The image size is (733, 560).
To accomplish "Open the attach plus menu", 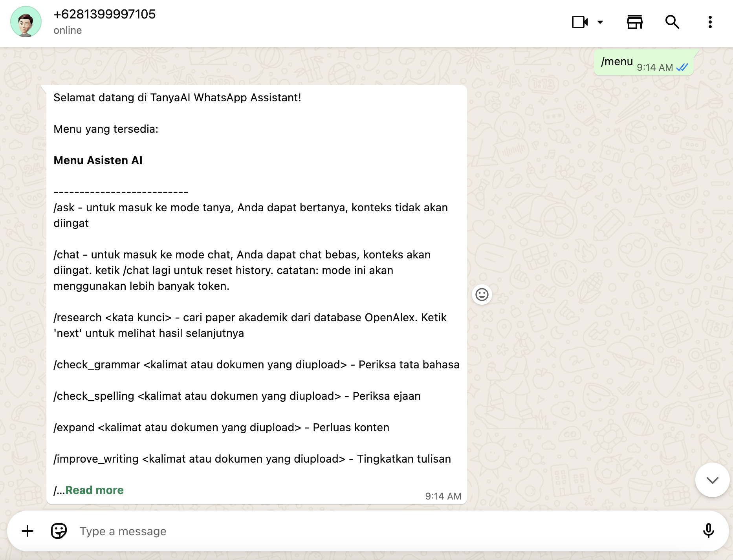I will coord(27,531).
